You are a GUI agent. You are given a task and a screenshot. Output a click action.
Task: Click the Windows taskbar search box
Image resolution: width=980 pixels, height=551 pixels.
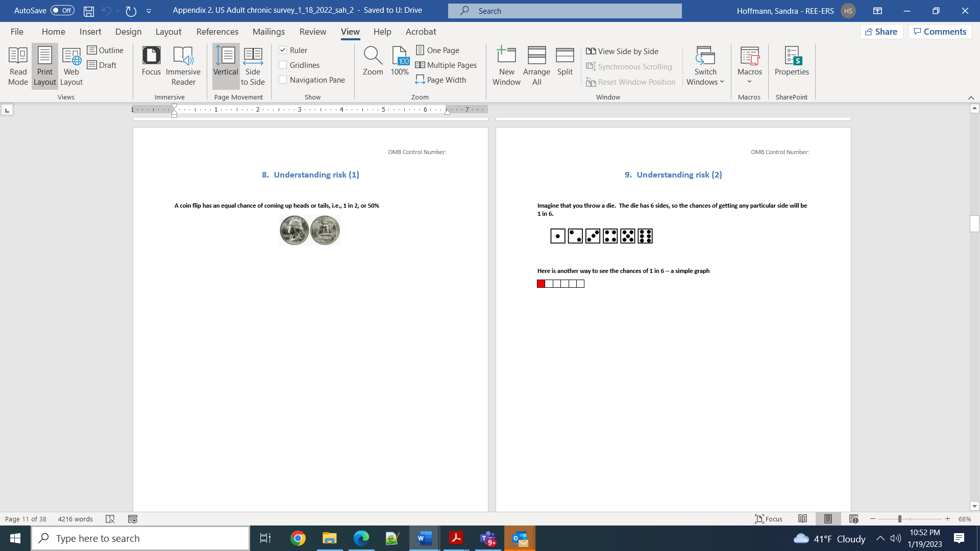click(x=140, y=538)
